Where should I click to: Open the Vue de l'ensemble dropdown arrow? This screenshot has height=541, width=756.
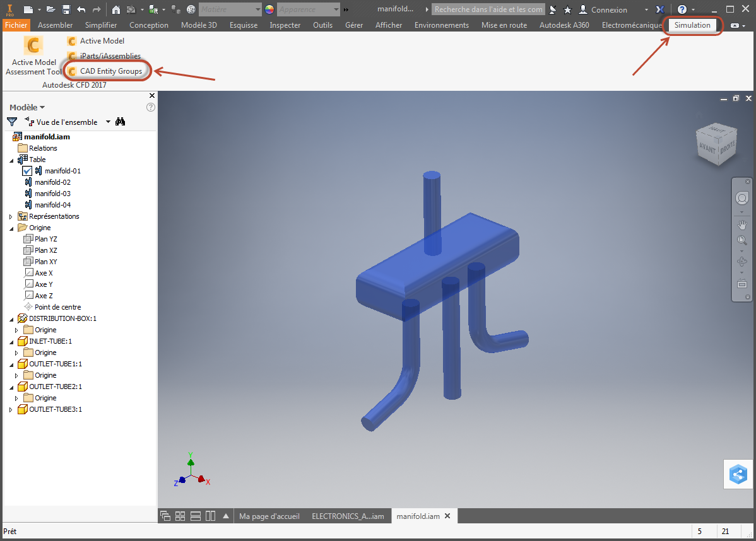tap(108, 122)
